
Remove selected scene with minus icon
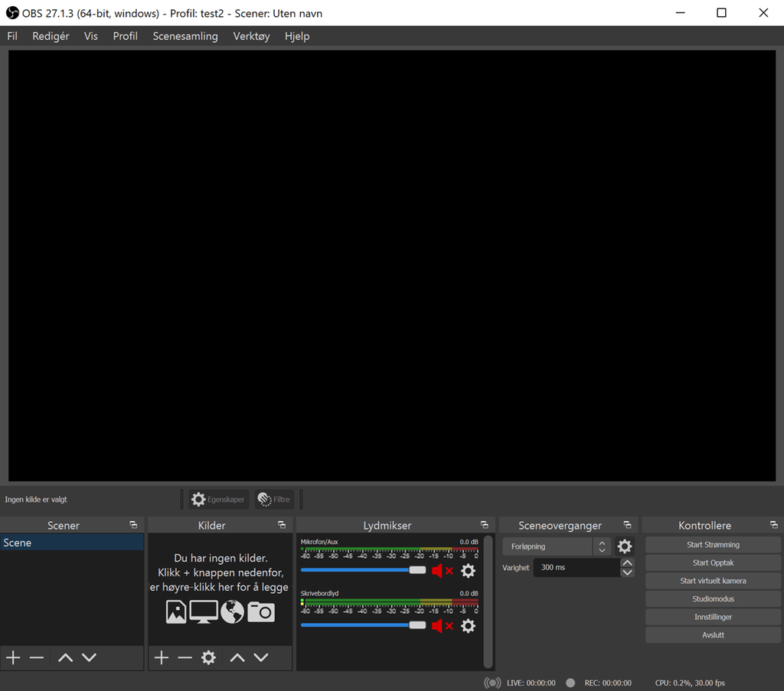point(37,657)
